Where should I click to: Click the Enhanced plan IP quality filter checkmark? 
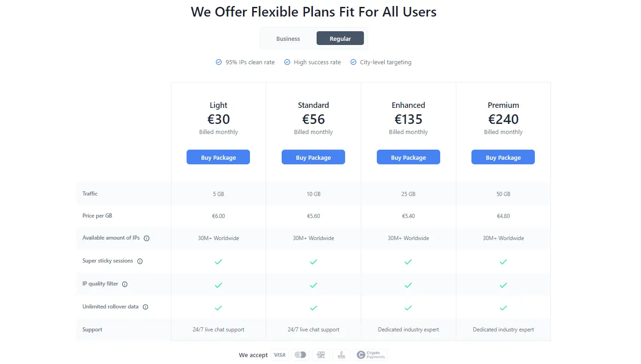point(408,285)
